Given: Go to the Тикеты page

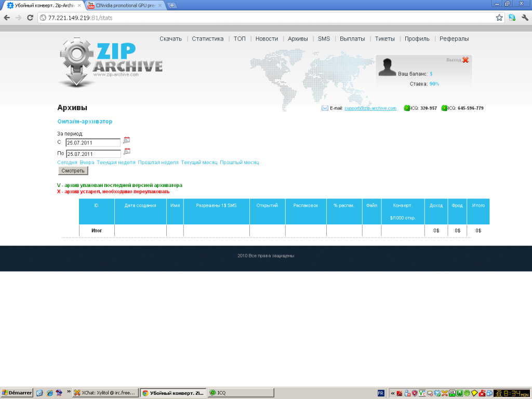Looking at the screenshot, I should click(385, 38).
